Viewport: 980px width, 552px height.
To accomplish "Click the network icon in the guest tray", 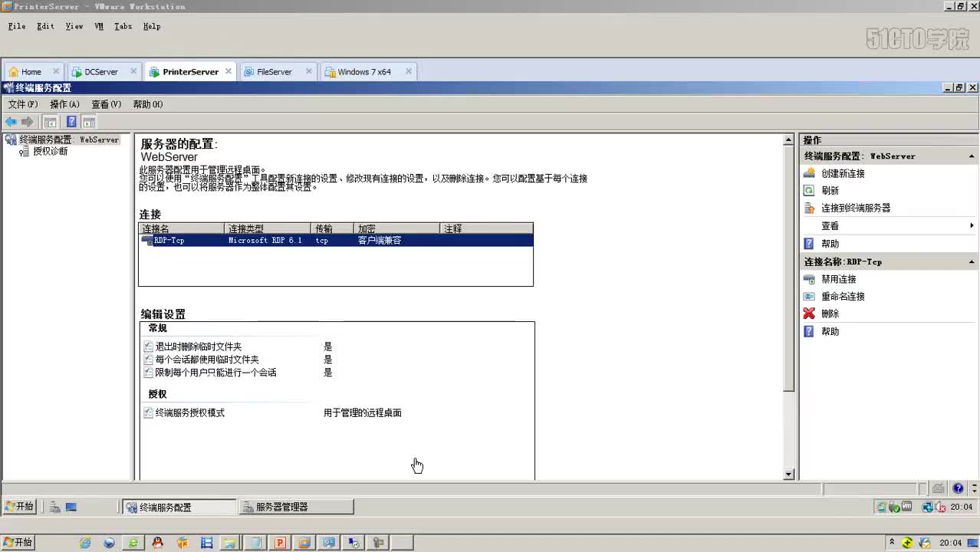I will click(927, 507).
